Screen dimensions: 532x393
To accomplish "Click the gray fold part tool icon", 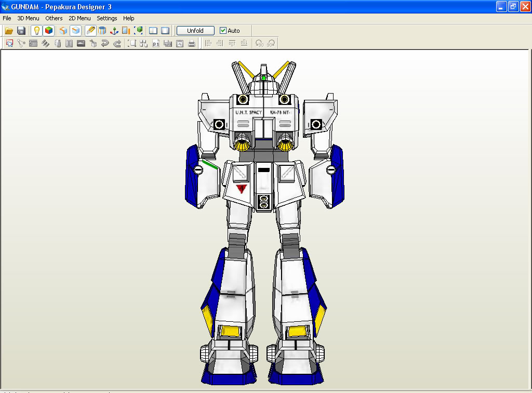I will (x=58, y=44).
